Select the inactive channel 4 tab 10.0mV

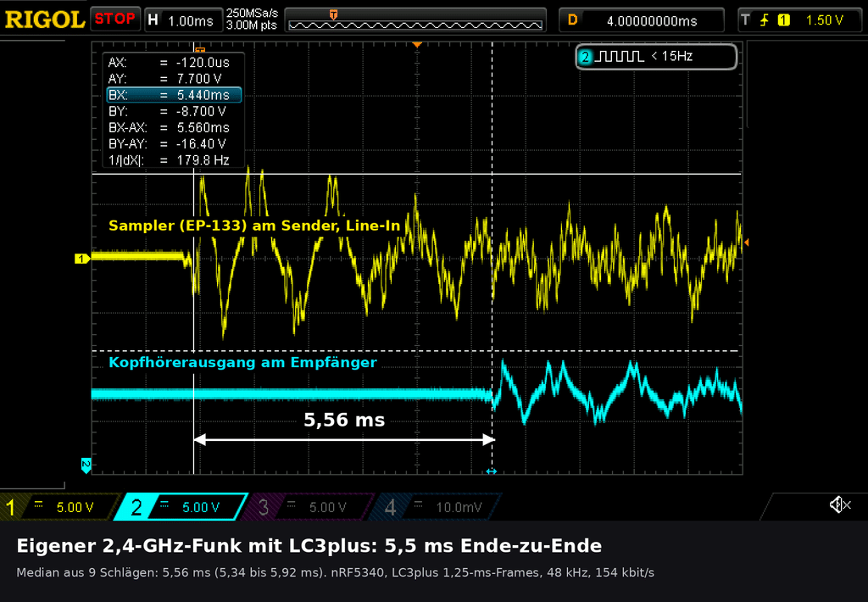[435, 507]
